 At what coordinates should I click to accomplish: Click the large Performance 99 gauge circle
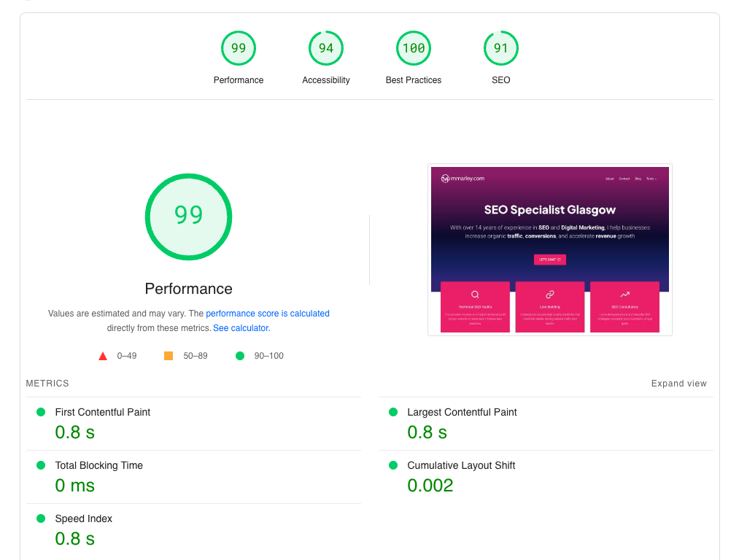[x=188, y=216]
